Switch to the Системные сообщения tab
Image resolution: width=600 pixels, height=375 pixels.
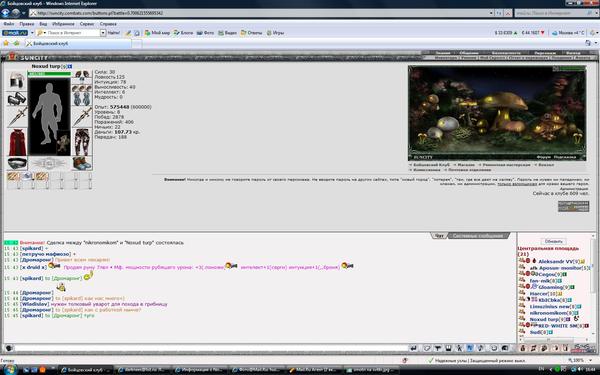[478, 236]
